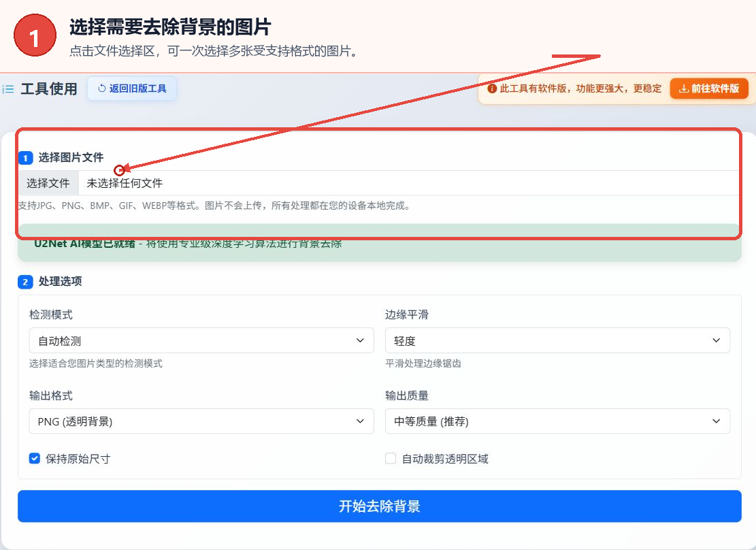
Task: Expand the 输出质量 dropdown showing 中等质量 (推荐)
Action: tap(557, 421)
